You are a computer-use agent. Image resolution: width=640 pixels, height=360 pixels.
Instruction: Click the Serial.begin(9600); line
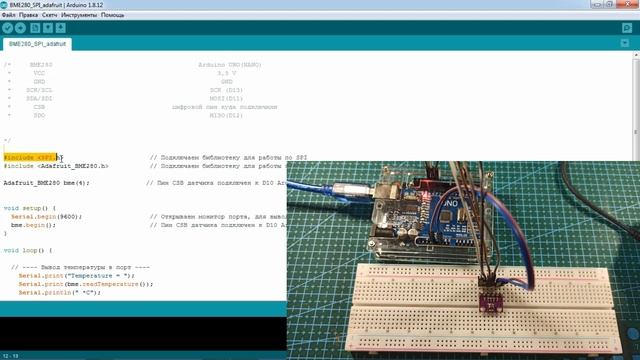47,217
